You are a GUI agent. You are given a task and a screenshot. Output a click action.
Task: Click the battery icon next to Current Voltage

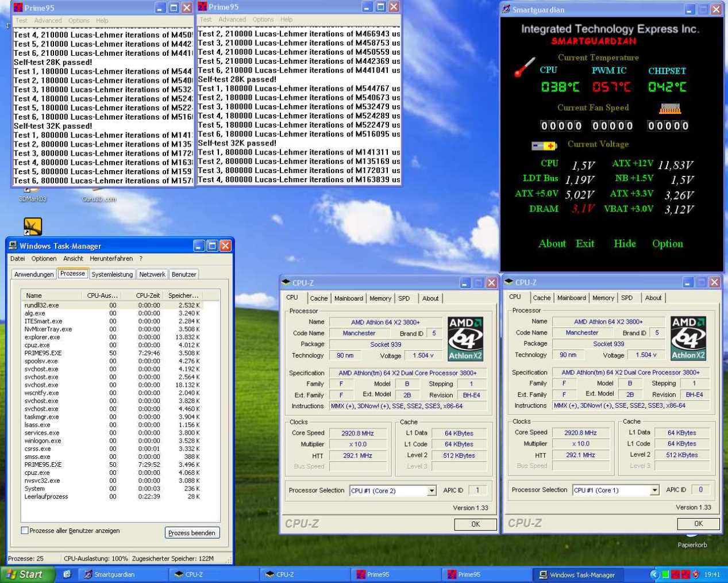click(544, 146)
